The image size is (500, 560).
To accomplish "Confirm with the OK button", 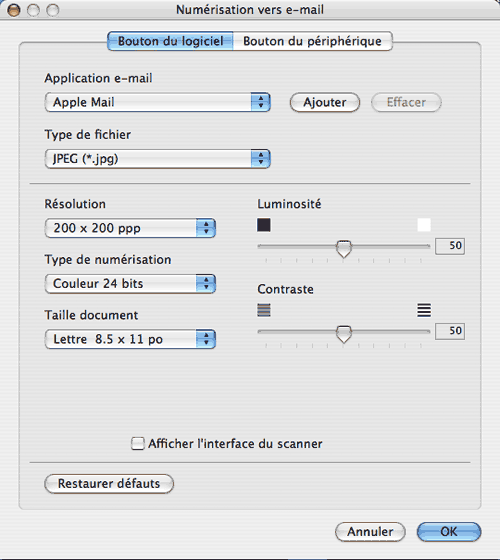I will (449, 532).
